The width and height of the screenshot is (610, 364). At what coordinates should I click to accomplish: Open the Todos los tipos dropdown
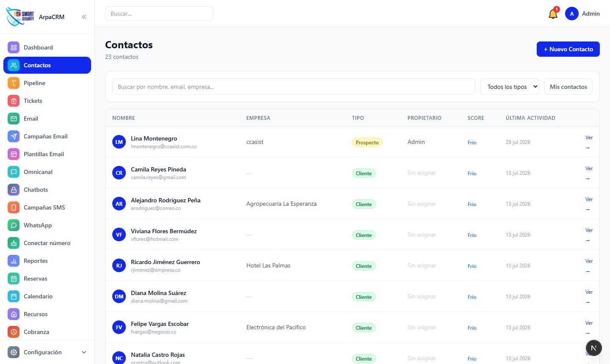coord(510,87)
